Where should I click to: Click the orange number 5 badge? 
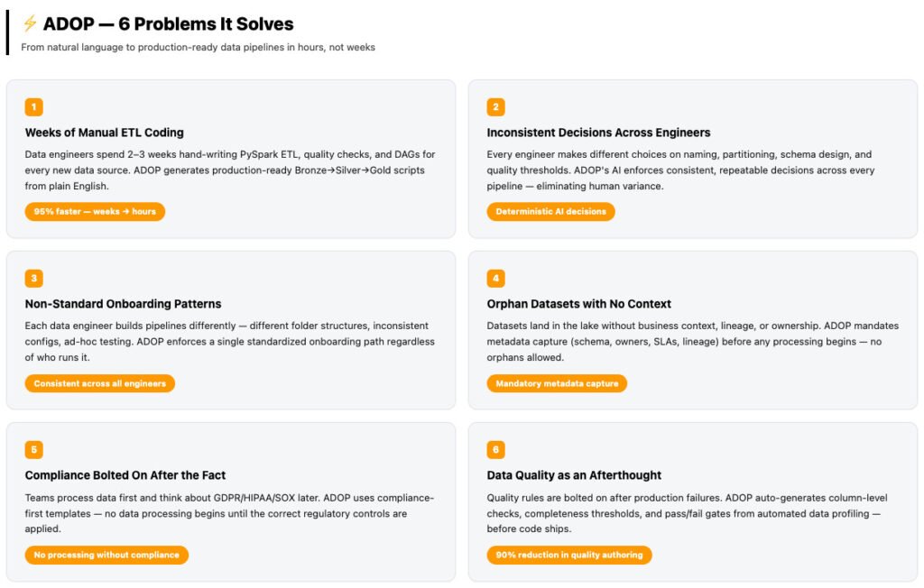coord(33,449)
